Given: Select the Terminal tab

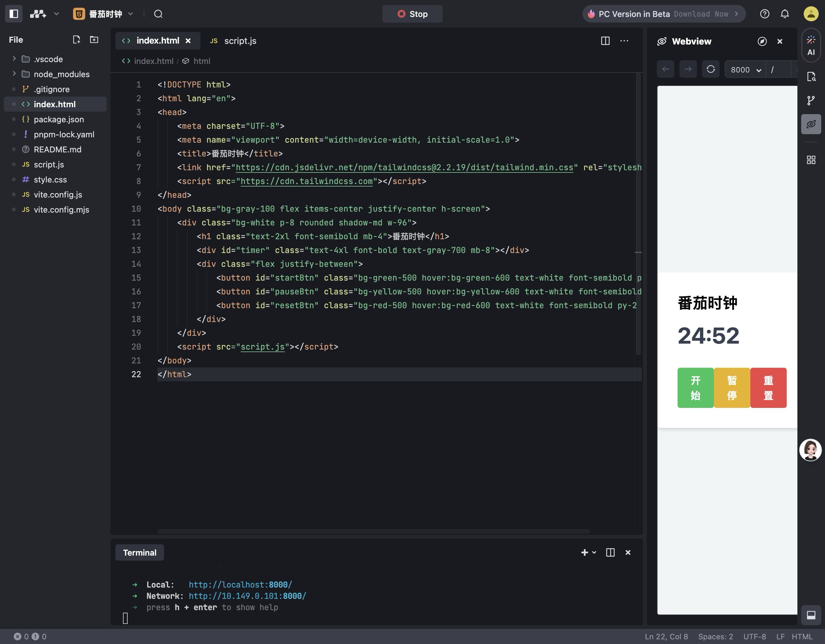Looking at the screenshot, I should coord(139,553).
